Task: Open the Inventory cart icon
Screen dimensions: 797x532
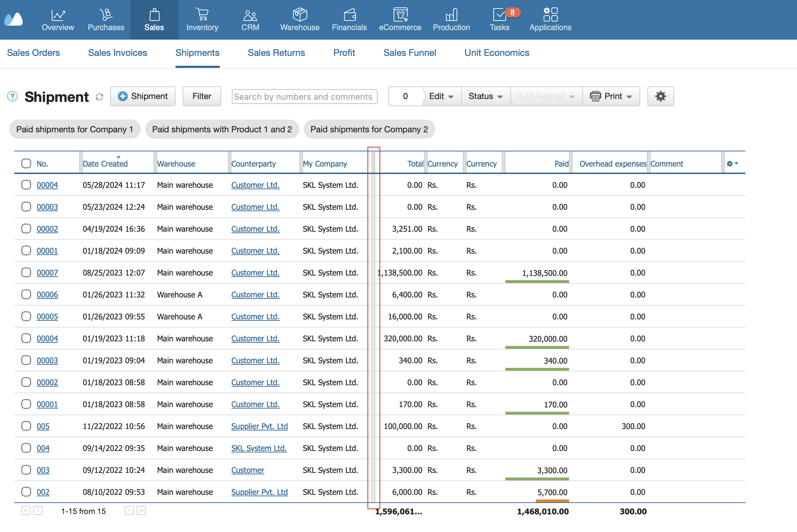Action: [202, 15]
